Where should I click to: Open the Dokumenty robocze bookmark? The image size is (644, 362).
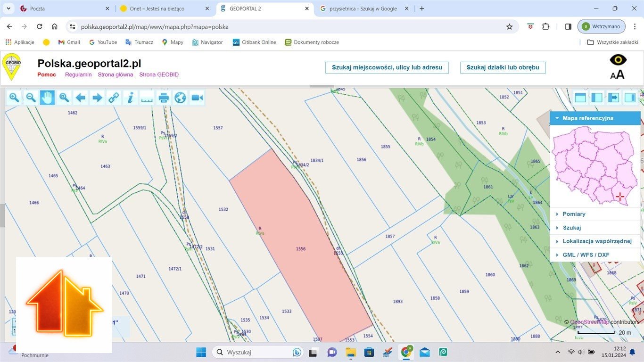pyautogui.click(x=312, y=42)
